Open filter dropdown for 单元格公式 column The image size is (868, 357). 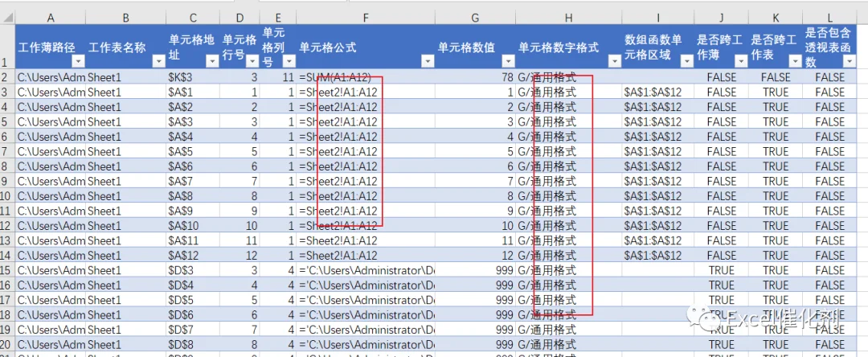coord(428,61)
